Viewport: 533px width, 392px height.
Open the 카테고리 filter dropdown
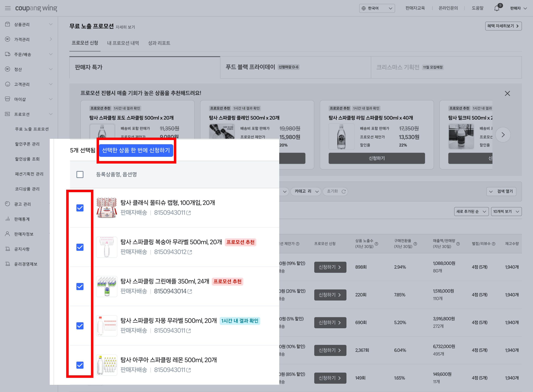pos(306,191)
